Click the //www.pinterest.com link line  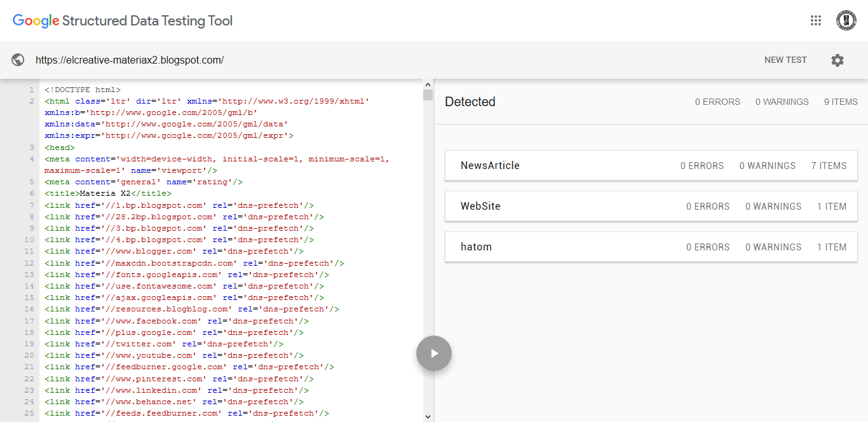179,379
